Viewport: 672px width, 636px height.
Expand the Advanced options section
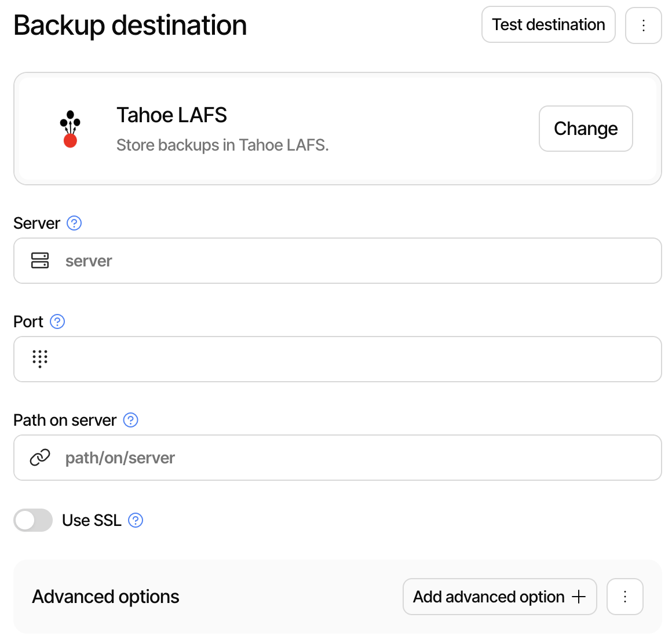[x=106, y=597]
